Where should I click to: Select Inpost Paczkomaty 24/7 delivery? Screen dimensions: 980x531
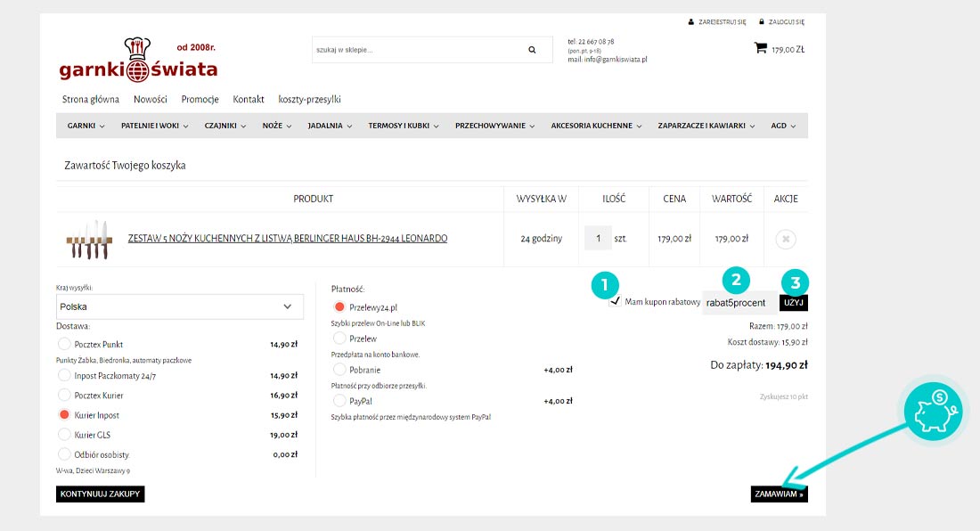click(x=64, y=375)
